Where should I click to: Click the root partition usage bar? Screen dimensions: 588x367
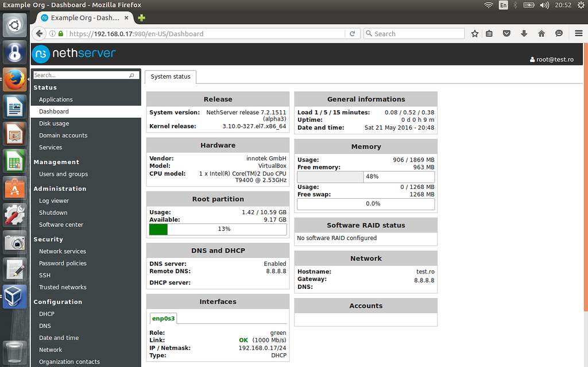pos(218,229)
